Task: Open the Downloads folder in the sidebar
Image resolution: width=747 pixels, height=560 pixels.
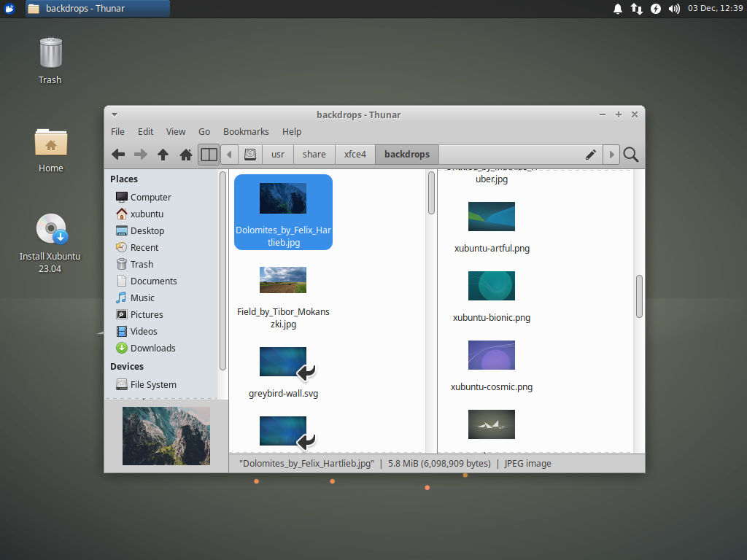Action: tap(153, 348)
